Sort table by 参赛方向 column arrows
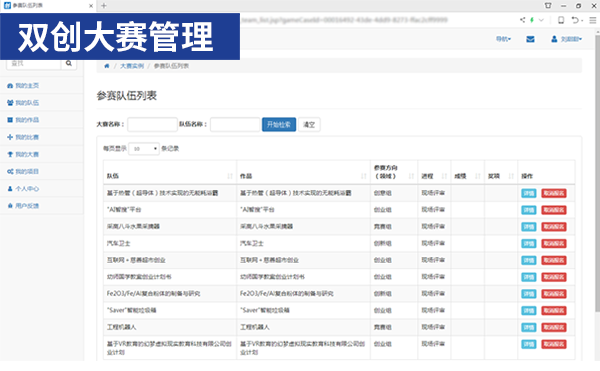Screen dimensions: 600x371 coord(411,176)
